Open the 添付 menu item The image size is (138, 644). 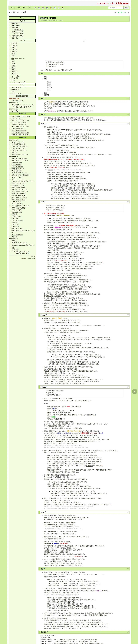click(x=30, y=8)
